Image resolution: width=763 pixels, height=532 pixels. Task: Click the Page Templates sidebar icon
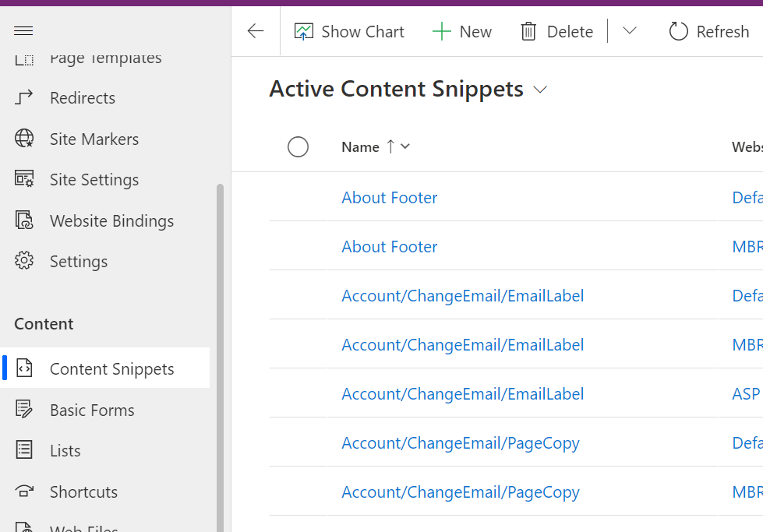24,59
